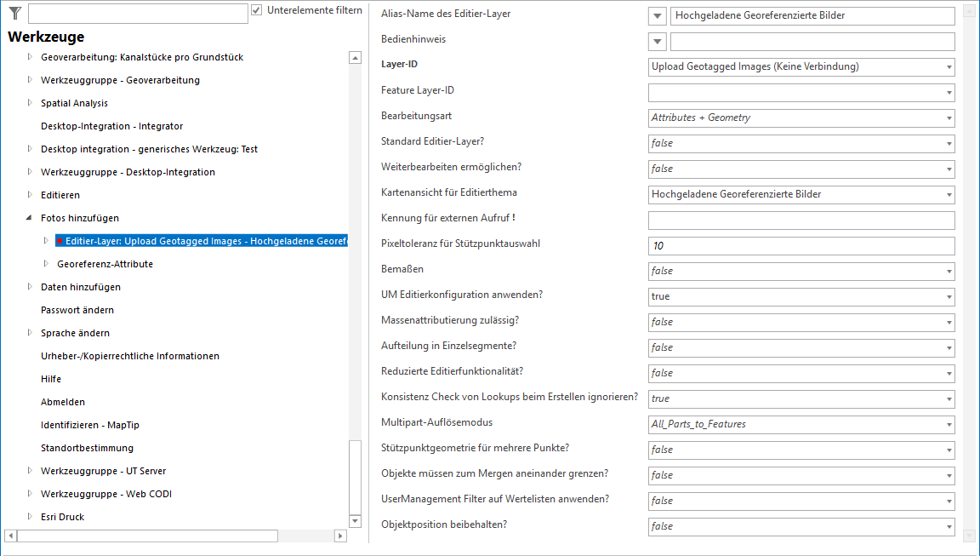Viewport: 980px width, 556px height.
Task: Expand the Georeferenz-Attribute node
Action: click(45, 264)
